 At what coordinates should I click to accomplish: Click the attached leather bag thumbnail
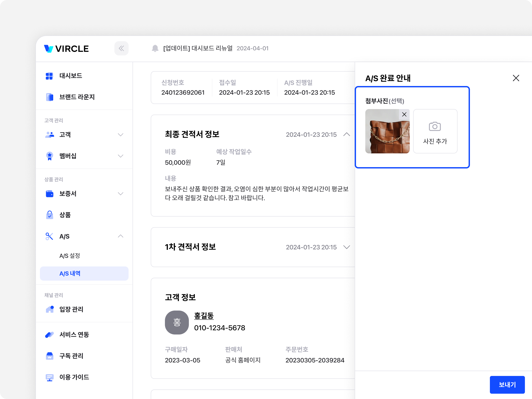click(x=385, y=135)
